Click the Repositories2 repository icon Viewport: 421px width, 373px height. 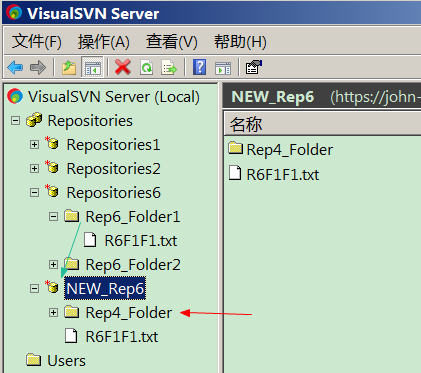tap(52, 167)
